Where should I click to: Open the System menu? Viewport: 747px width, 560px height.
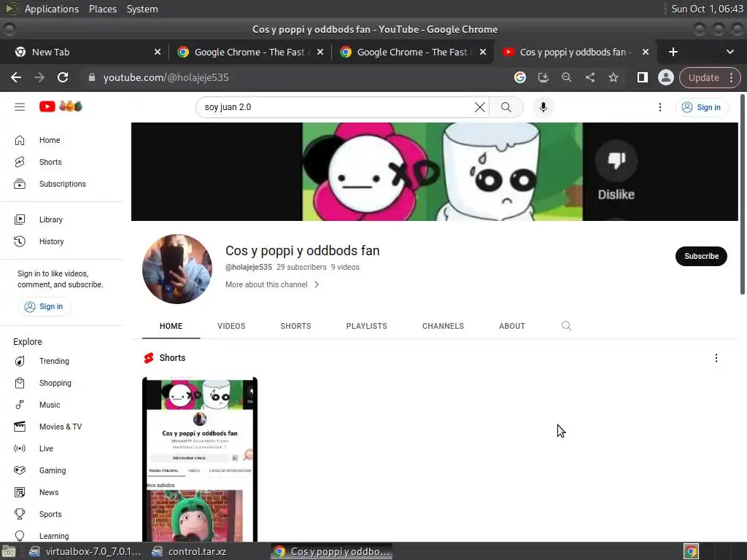[142, 9]
